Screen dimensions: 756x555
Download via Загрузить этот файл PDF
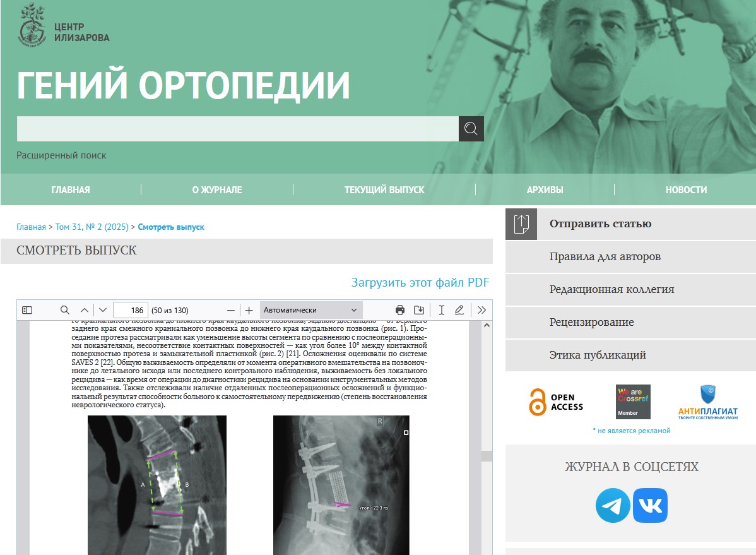point(420,282)
